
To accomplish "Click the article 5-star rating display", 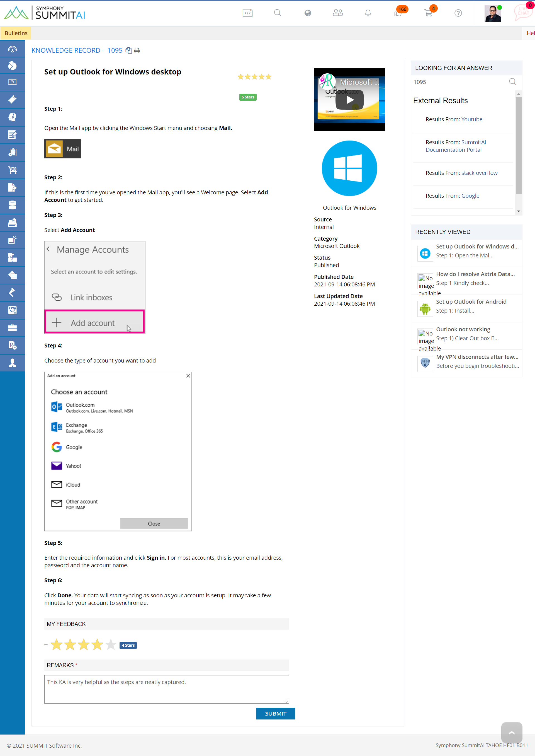I will coord(254,77).
